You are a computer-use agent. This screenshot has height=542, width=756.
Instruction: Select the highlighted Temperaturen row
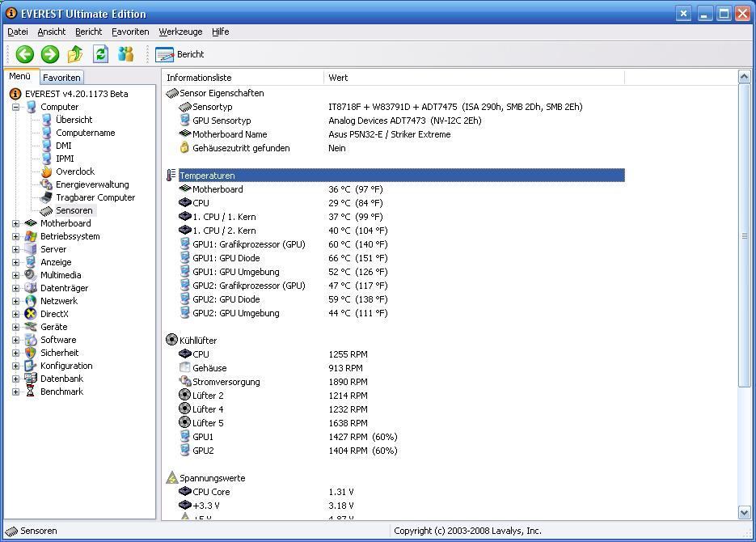click(x=402, y=176)
